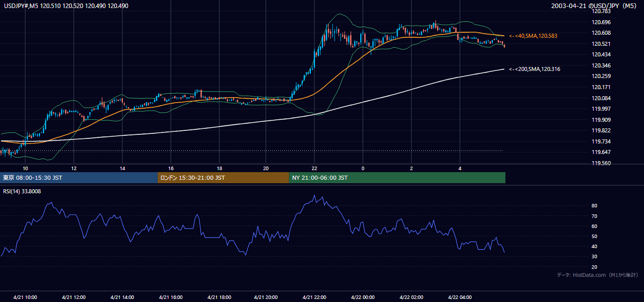Viewport: 644px width, 302px height.
Task: Click price axis value 119.734
Action: [x=602, y=141]
